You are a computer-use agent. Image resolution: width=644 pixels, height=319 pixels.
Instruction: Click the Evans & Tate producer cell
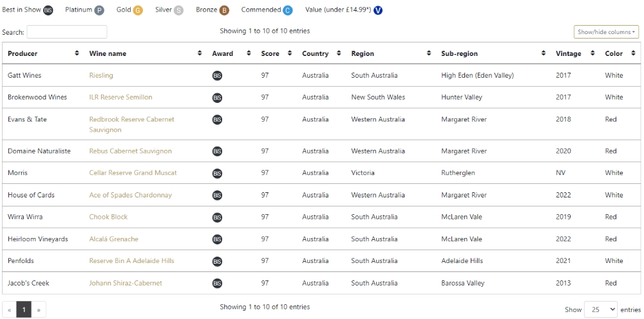(x=27, y=120)
